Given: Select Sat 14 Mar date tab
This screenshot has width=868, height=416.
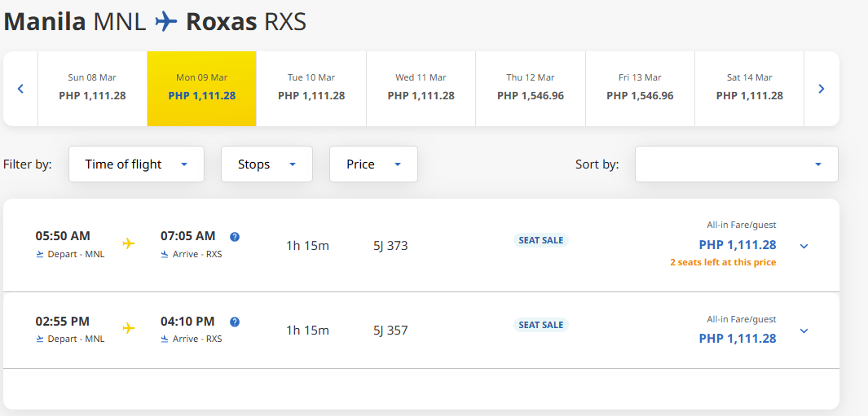Looking at the screenshot, I should [749, 88].
